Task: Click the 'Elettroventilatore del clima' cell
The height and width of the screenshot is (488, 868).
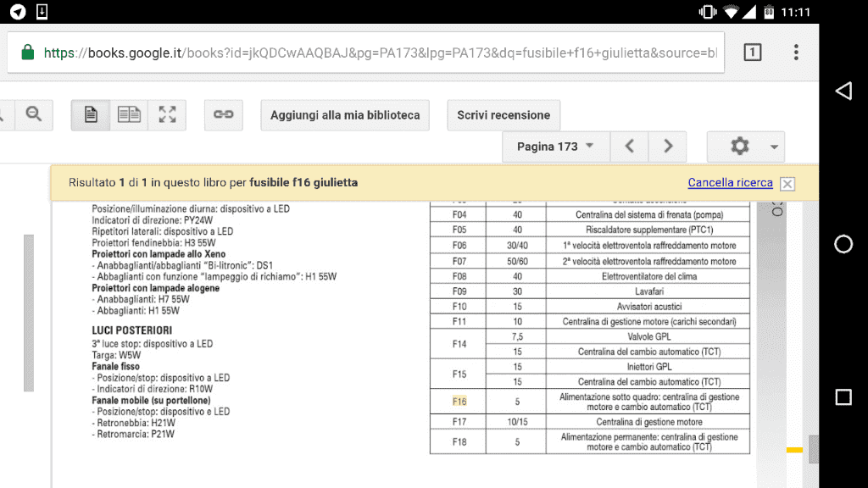Action: tap(648, 277)
